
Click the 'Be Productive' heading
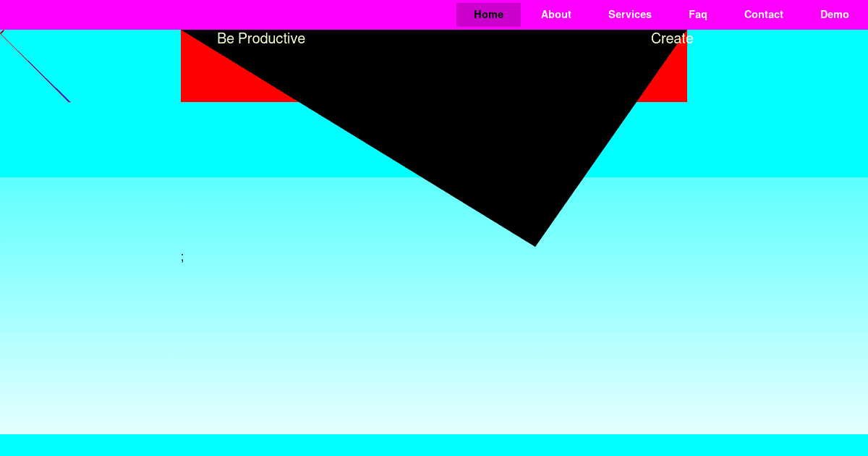[261, 38]
